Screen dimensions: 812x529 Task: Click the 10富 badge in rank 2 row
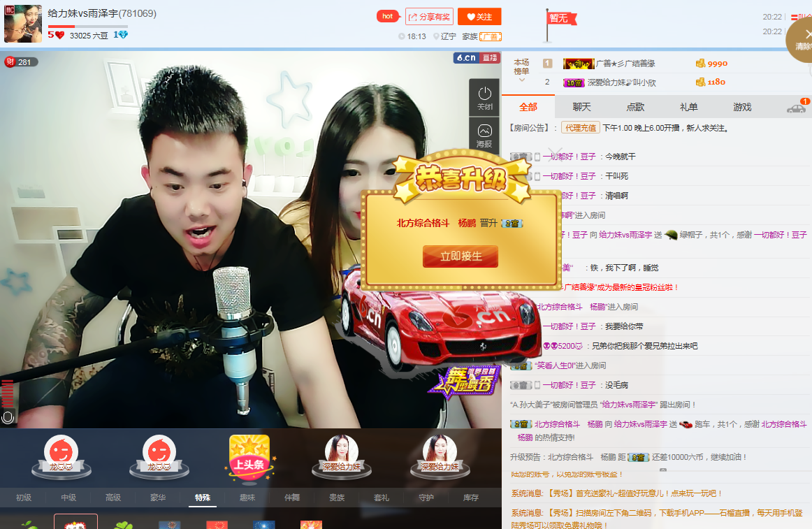[574, 82]
